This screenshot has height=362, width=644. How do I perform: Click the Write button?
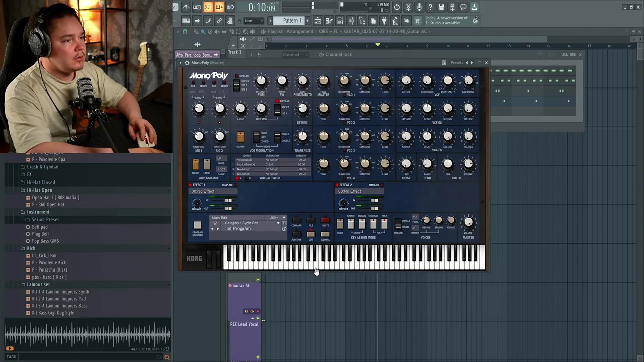click(x=326, y=220)
